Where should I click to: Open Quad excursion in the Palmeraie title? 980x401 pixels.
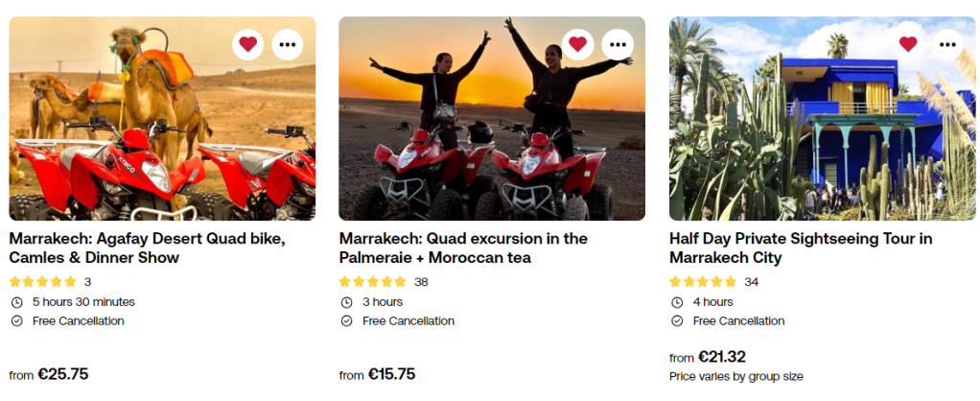[463, 248]
